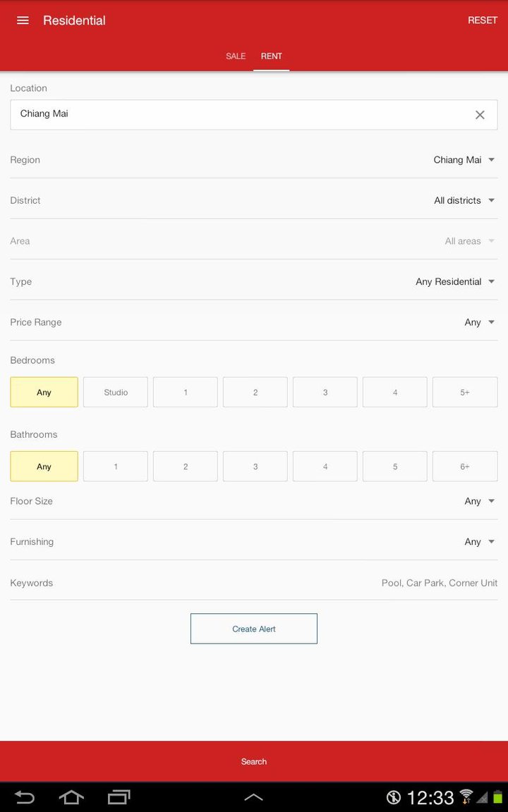Open the Furnishing dropdown set to Any
This screenshot has width=508, height=812.
tap(478, 541)
